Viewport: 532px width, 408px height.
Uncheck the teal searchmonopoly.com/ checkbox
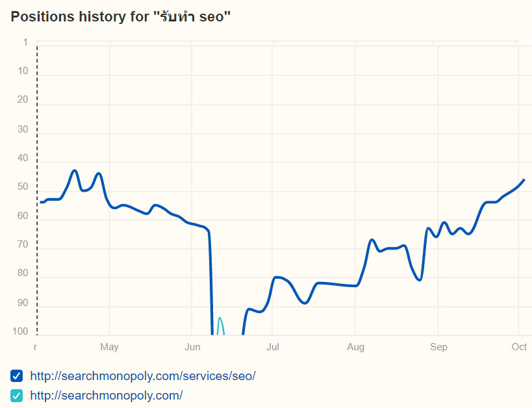tap(17, 395)
